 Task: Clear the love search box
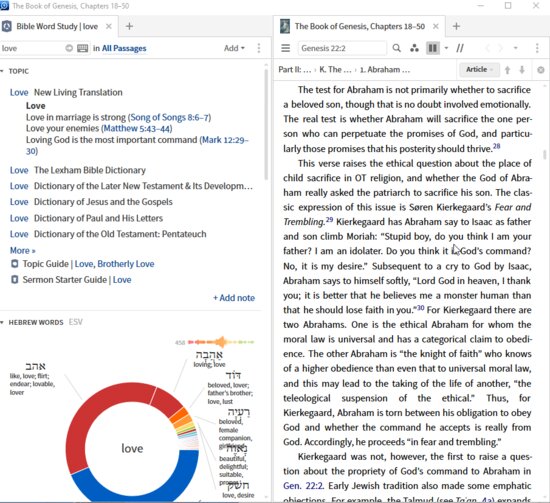pos(69,48)
